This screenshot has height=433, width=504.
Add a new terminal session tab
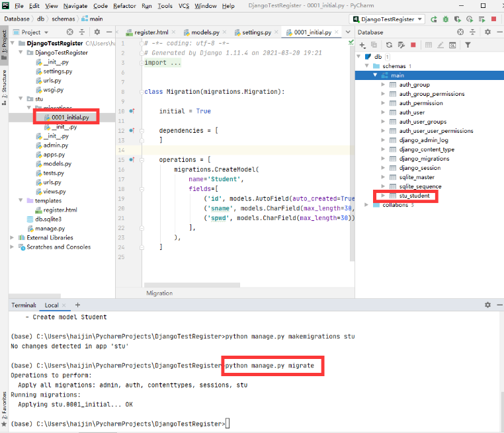tap(77, 305)
